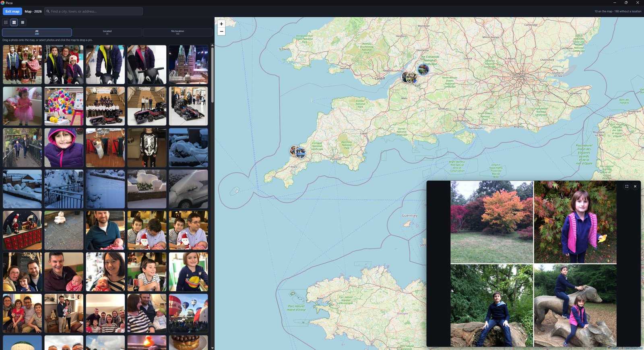Viewport: 644px width, 350px height.
Task: Select the Santa advent calendar photo thumbnail
Action: pyautogui.click(x=22, y=230)
